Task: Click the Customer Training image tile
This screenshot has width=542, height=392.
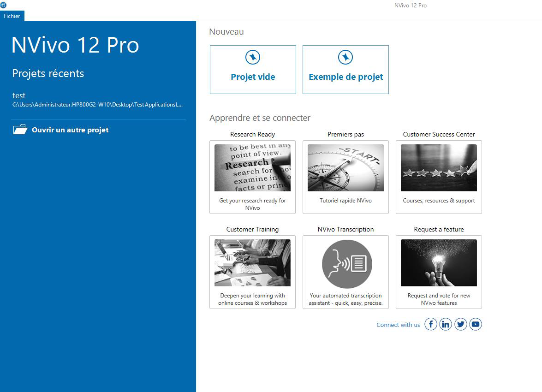Action: coord(252,263)
